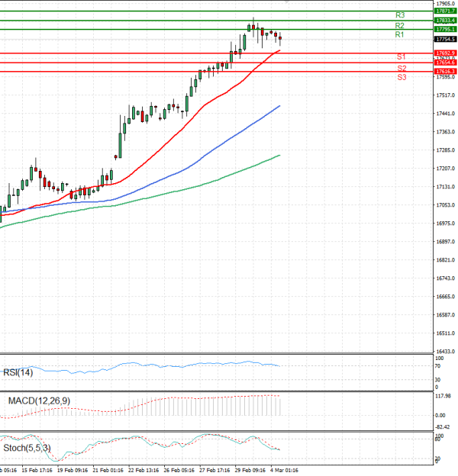Click the latest red candlestick on chart
This screenshot has height=476, width=458.
coord(280,38)
